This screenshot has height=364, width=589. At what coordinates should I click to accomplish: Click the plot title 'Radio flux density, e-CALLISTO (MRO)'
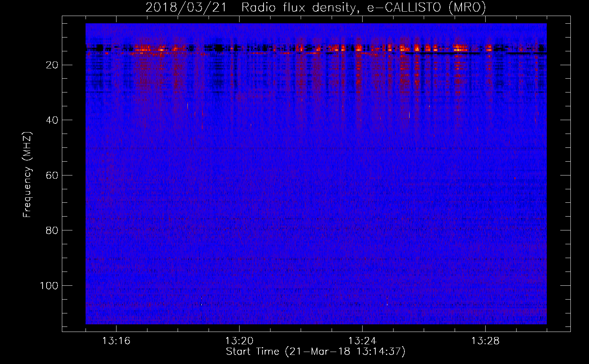point(364,8)
